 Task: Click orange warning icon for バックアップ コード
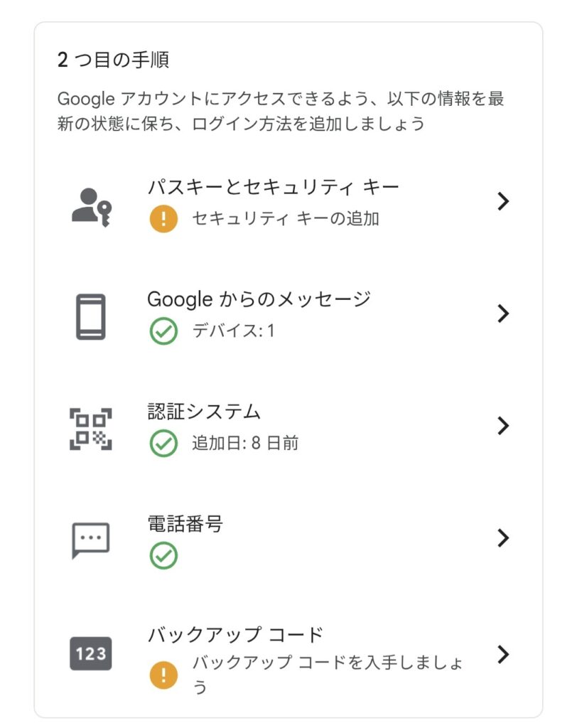pos(163,675)
